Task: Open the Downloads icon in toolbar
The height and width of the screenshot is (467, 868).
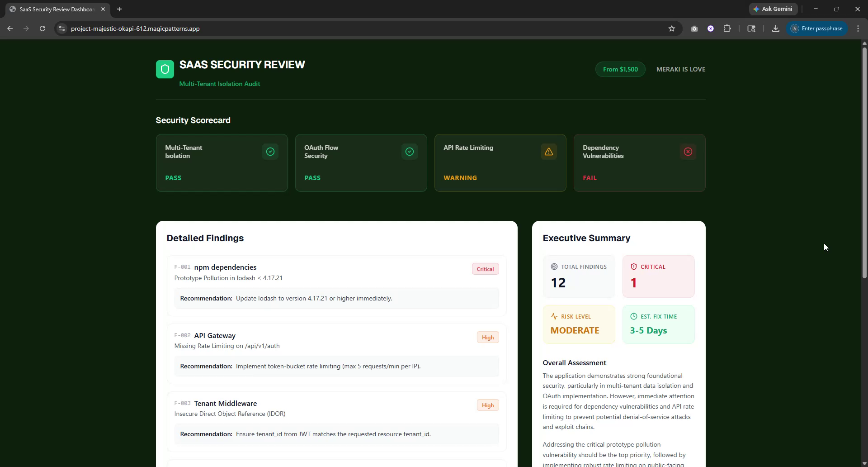Action: point(776,29)
